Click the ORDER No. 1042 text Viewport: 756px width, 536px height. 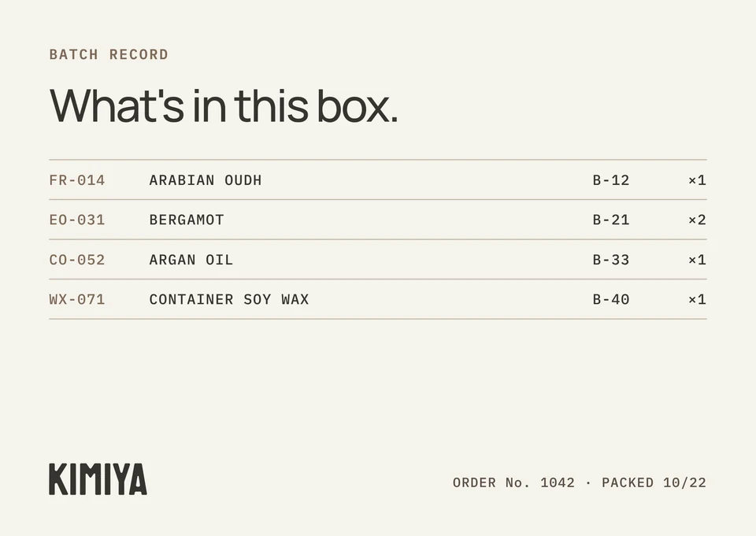click(x=513, y=482)
